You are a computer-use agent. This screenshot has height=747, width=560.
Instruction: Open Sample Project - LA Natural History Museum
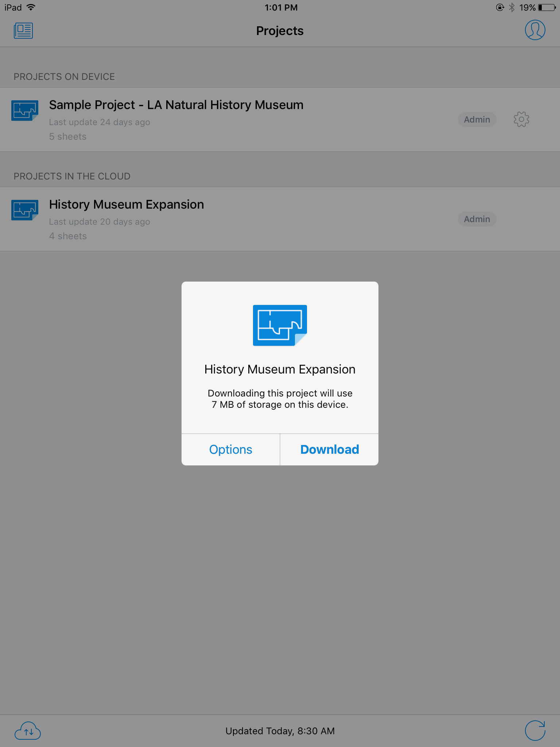click(x=280, y=120)
